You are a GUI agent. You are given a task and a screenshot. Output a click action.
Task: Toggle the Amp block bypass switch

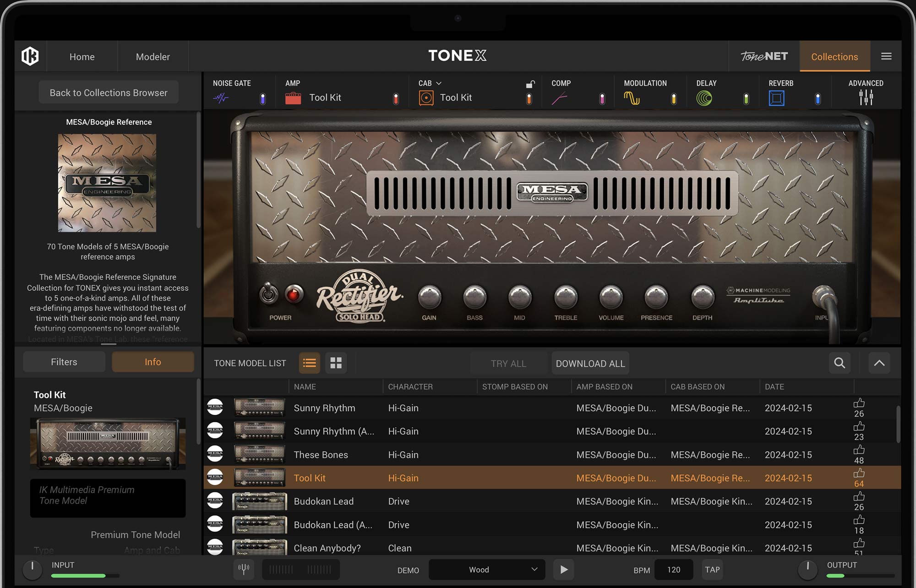395,98
